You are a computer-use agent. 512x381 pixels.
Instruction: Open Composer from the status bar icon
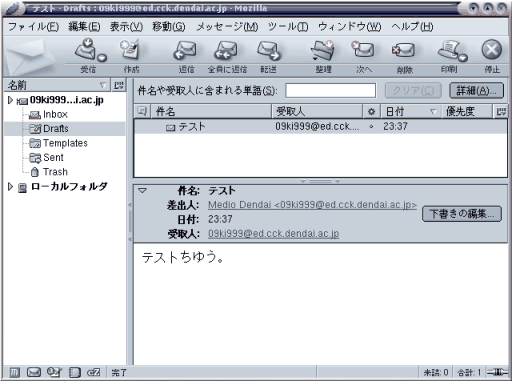(x=54, y=372)
